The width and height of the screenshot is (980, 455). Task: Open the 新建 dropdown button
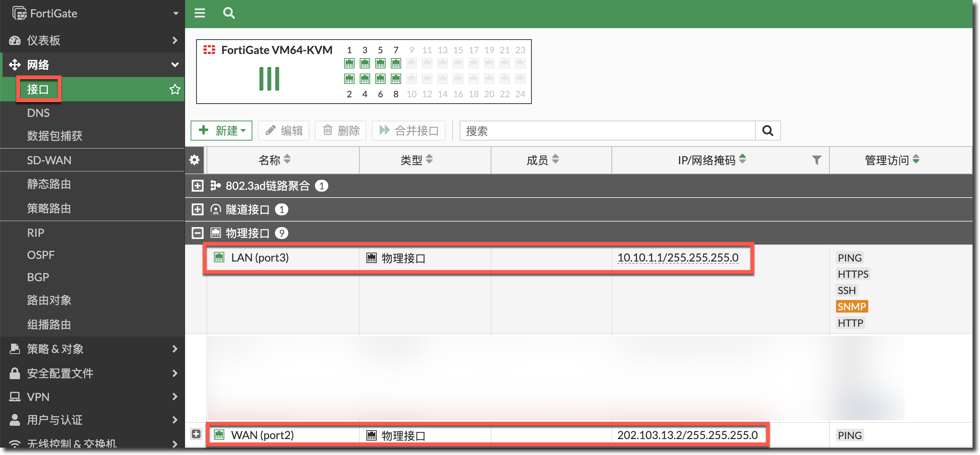tap(221, 131)
